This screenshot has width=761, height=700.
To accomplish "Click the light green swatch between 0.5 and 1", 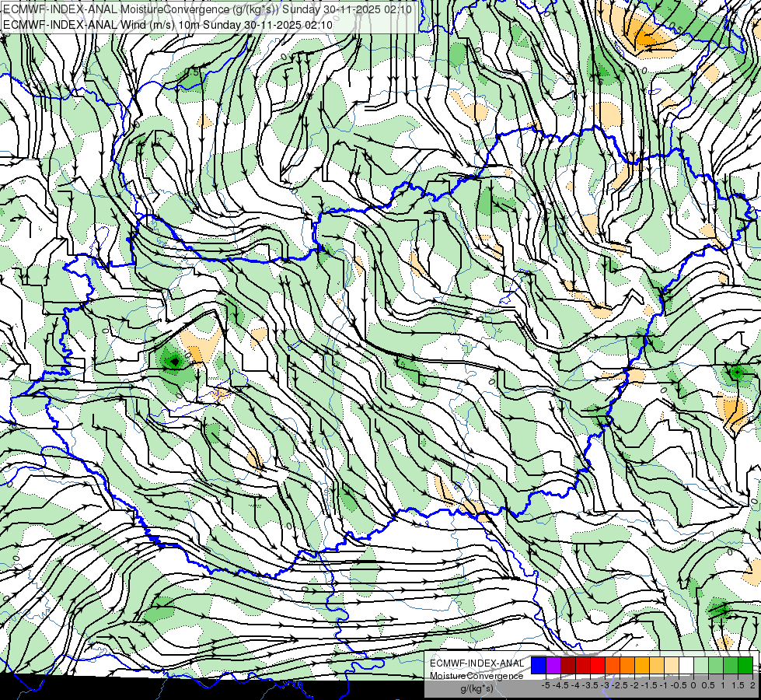I will coord(716,665).
